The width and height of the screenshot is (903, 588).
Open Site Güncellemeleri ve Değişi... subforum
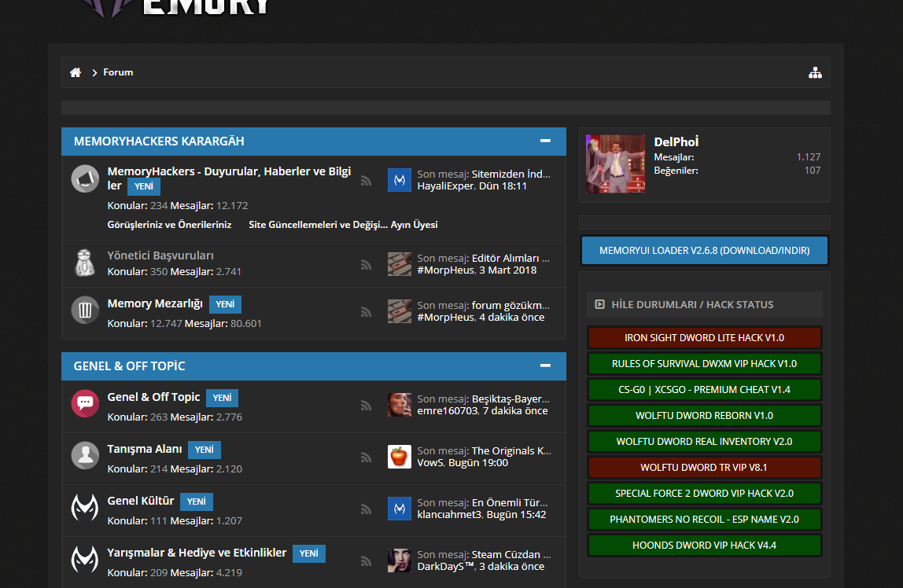[318, 225]
